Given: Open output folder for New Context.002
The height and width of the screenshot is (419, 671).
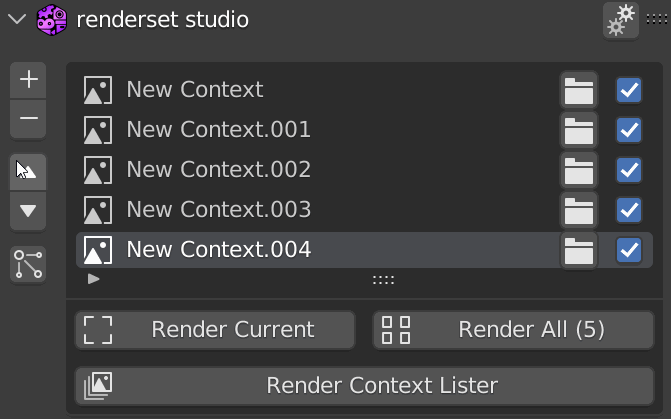Looking at the screenshot, I should coord(579,170).
